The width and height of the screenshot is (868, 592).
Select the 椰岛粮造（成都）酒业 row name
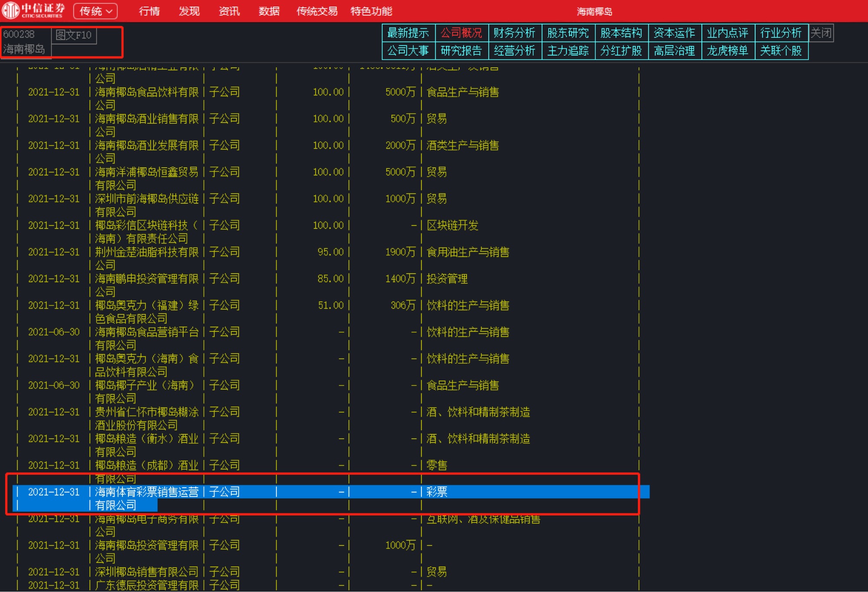(x=147, y=465)
